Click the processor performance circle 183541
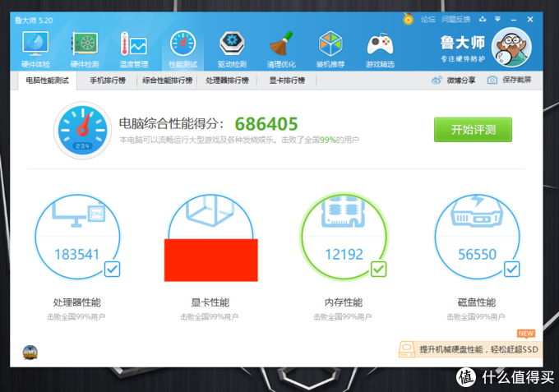The image size is (559, 392). pyautogui.click(x=77, y=237)
